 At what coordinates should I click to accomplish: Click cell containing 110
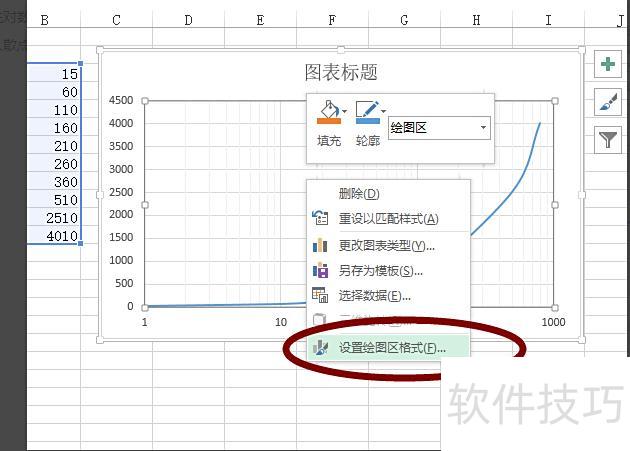tap(54, 110)
